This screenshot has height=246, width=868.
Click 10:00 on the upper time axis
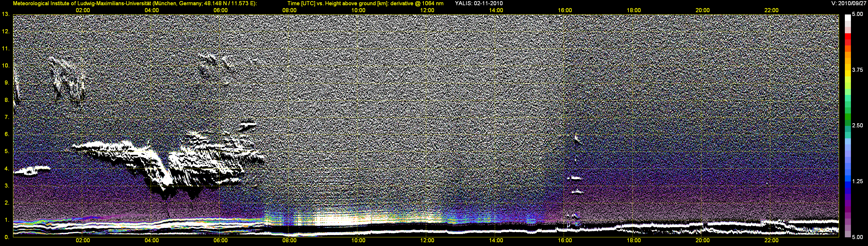[358, 10]
